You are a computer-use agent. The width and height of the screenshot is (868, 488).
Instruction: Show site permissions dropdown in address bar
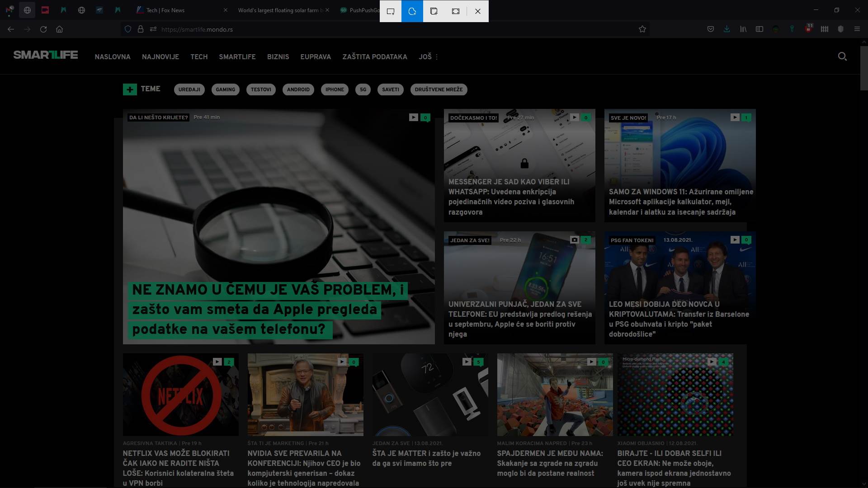(x=153, y=29)
